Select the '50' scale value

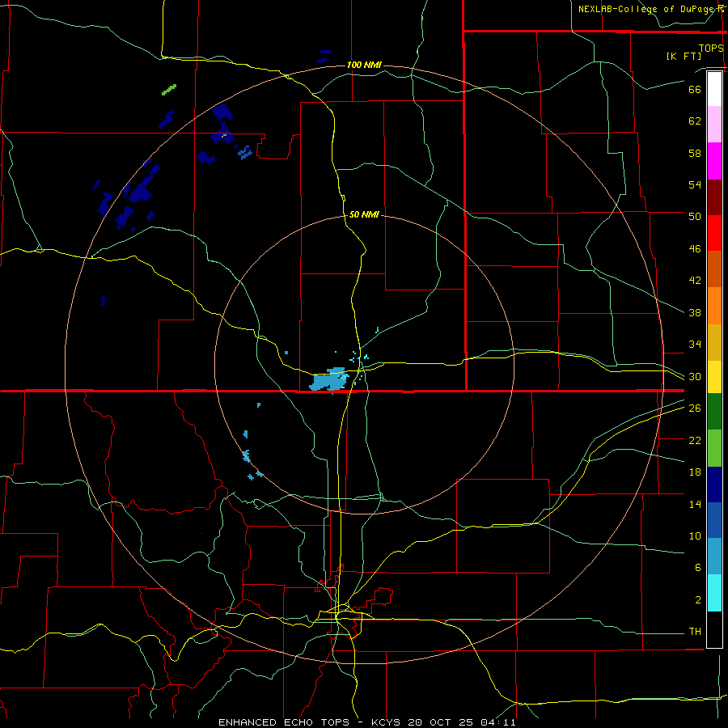click(x=695, y=217)
